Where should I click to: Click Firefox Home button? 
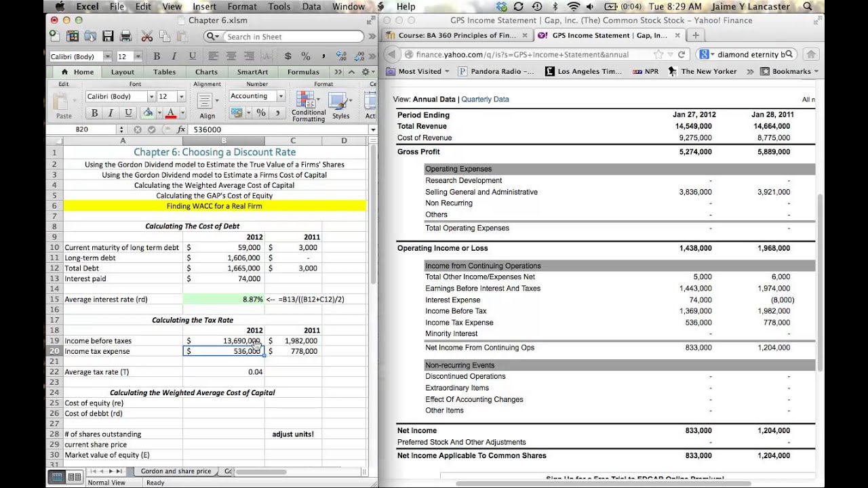tap(811, 54)
